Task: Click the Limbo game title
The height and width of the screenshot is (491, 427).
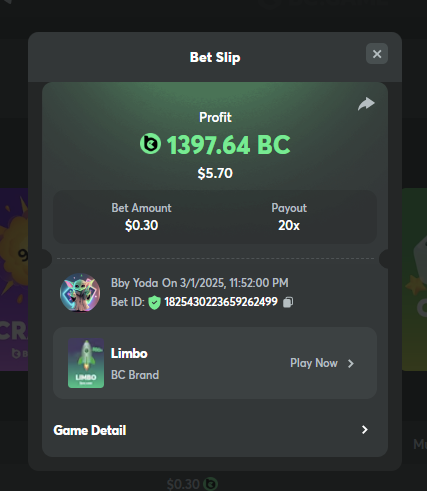Action: [129, 353]
